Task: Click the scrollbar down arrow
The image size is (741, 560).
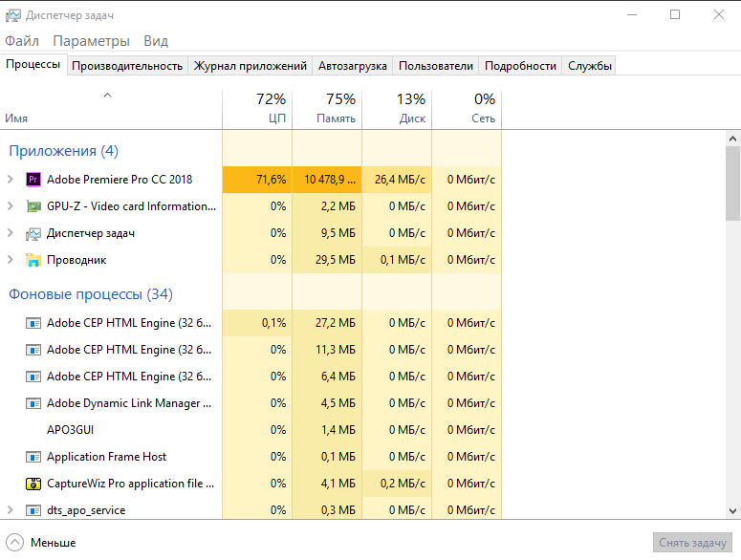Action: point(732,511)
